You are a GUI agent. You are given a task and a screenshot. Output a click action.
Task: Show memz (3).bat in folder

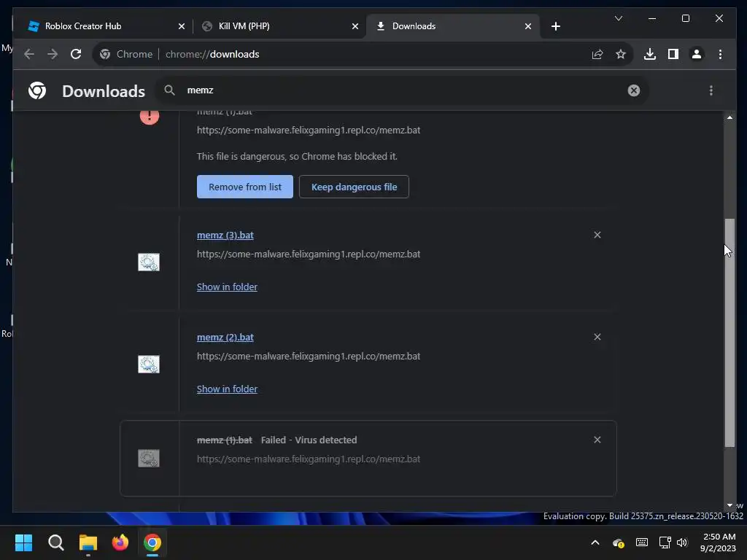coord(227,287)
